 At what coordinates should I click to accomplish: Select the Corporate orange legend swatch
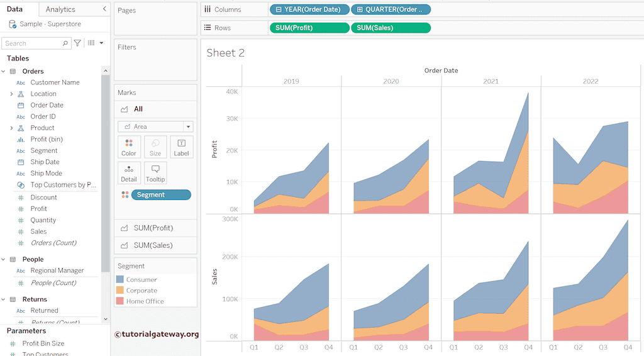(x=120, y=291)
